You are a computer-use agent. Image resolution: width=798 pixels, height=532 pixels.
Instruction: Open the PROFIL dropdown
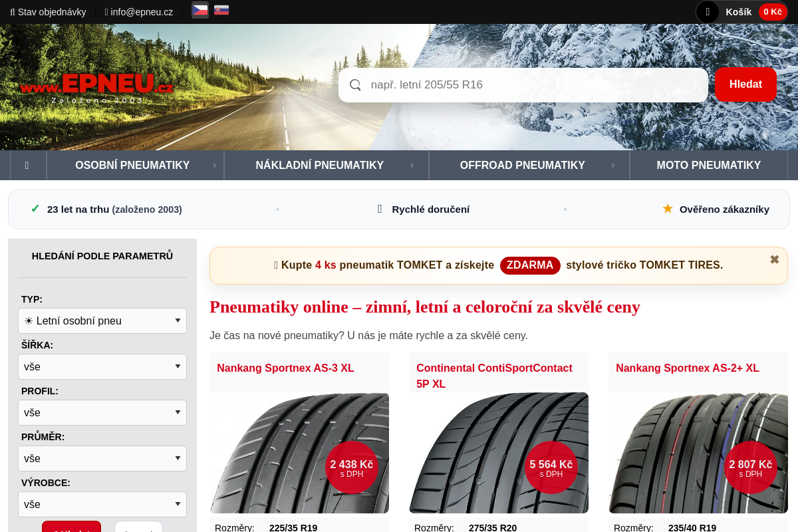tap(102, 412)
